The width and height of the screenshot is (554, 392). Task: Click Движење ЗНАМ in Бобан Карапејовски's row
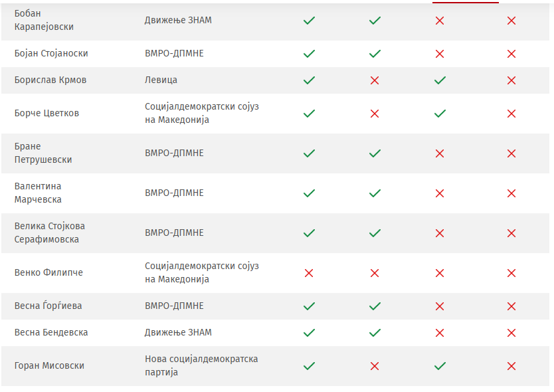pos(178,21)
